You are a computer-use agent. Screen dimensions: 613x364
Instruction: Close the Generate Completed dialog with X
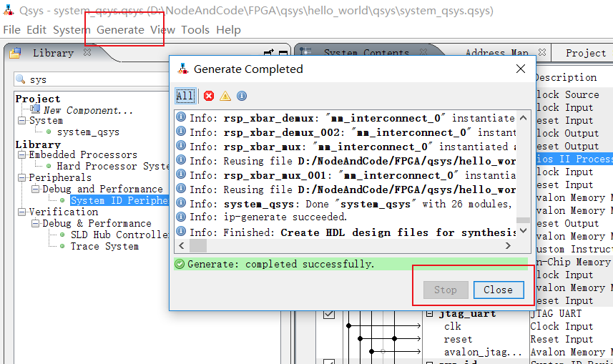[x=520, y=69]
